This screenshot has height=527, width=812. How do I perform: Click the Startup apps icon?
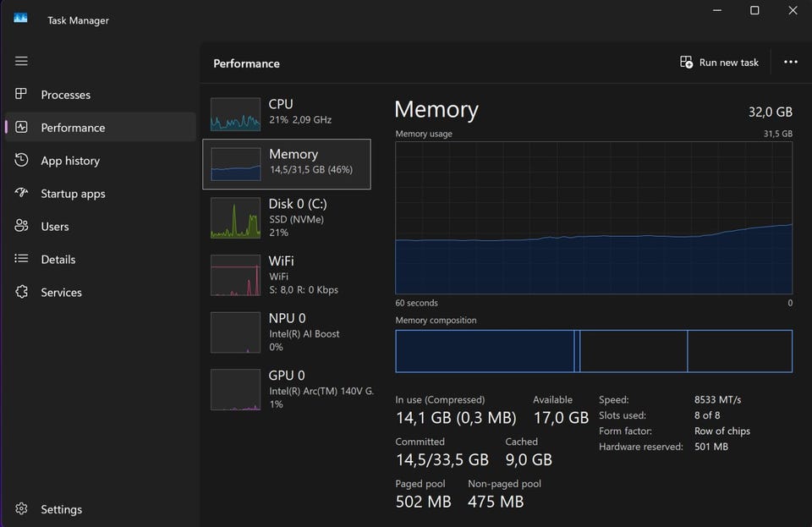click(22, 194)
